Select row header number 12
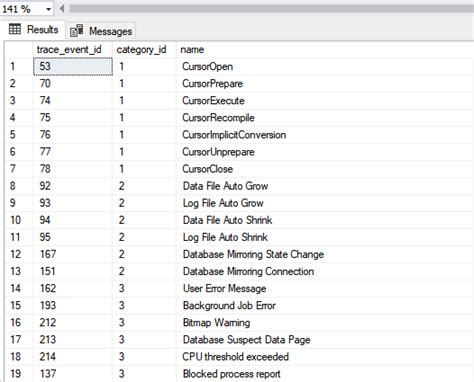This screenshot has height=382, width=474. (19, 254)
